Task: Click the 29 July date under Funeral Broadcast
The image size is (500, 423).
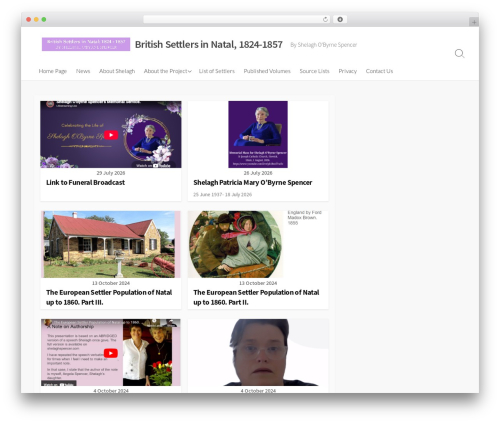Action: [x=111, y=173]
